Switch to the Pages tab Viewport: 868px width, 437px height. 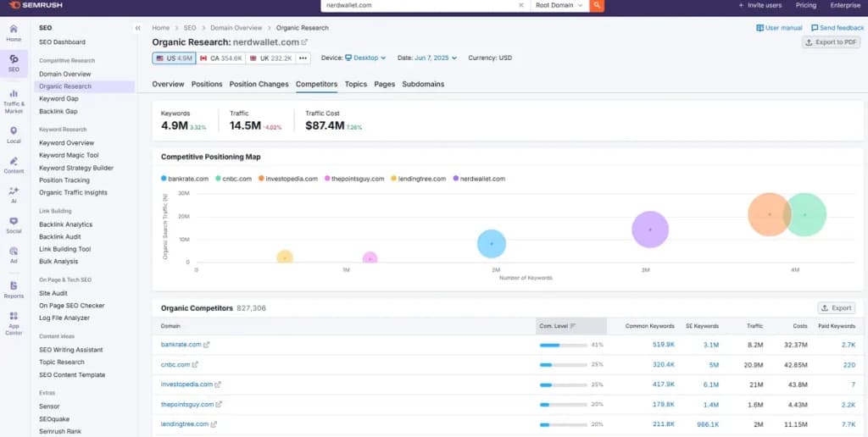385,84
